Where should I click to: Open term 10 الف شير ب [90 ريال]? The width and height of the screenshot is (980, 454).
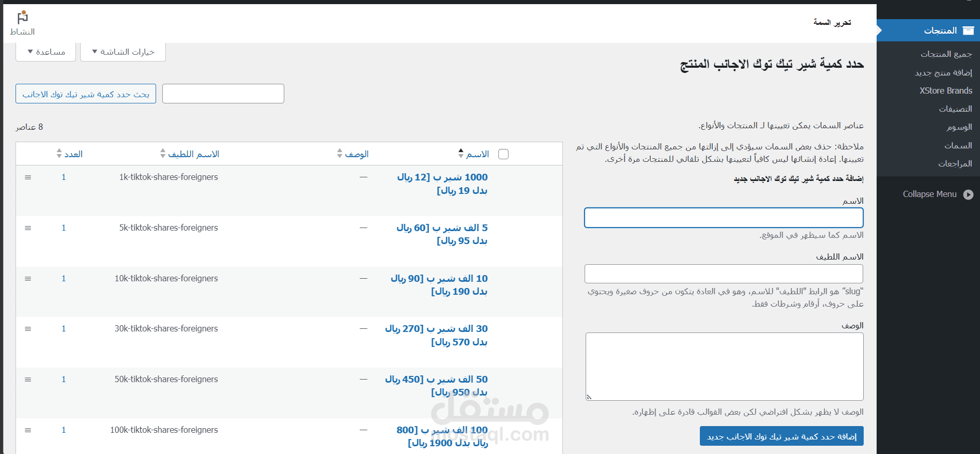coord(439,285)
